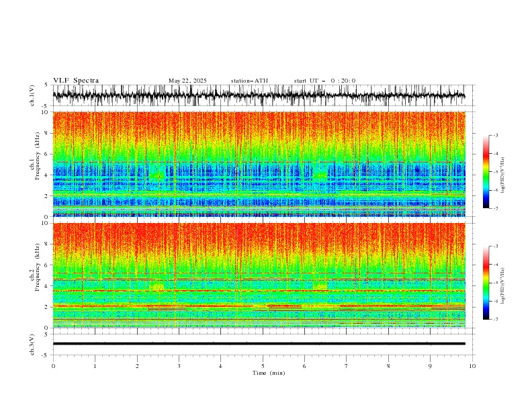Select the "Time (min)" axis title
532x411 pixels.
(269, 373)
